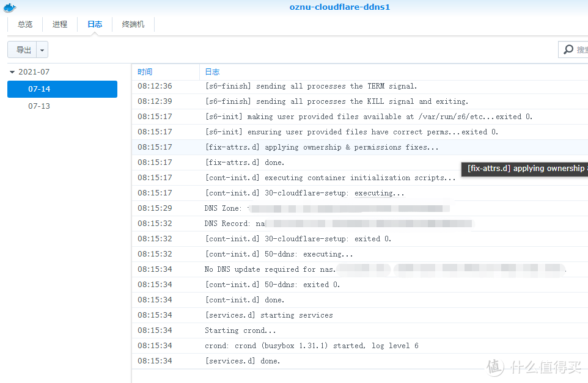Collapse the 2021-07 tree node
Screen dimensions: 588x383
click(12, 72)
